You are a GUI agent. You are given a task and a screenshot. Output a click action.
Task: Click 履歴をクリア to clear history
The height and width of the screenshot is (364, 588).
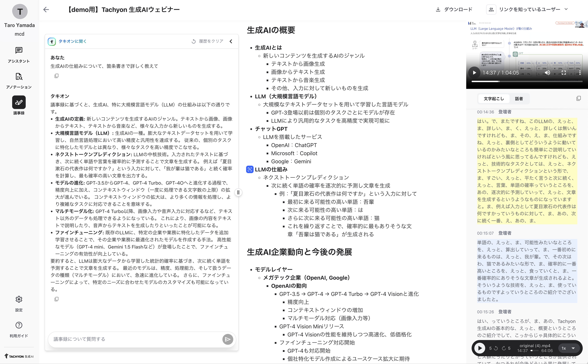click(208, 41)
